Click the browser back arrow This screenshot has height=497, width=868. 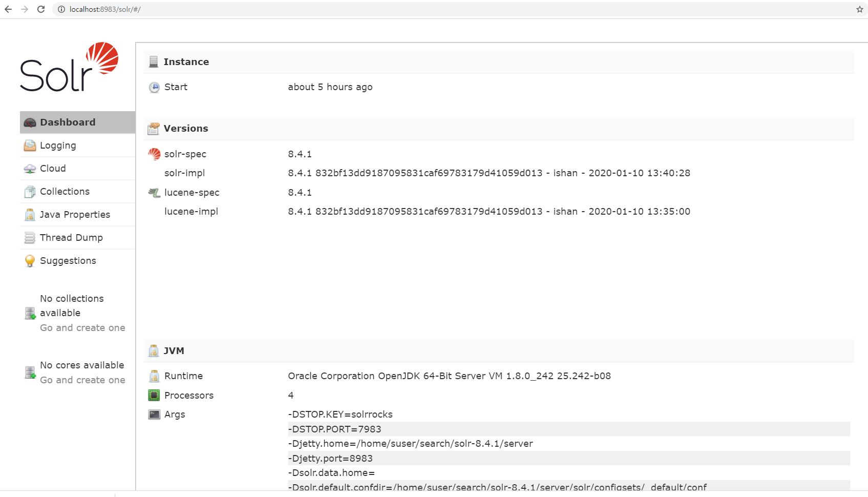(x=8, y=9)
